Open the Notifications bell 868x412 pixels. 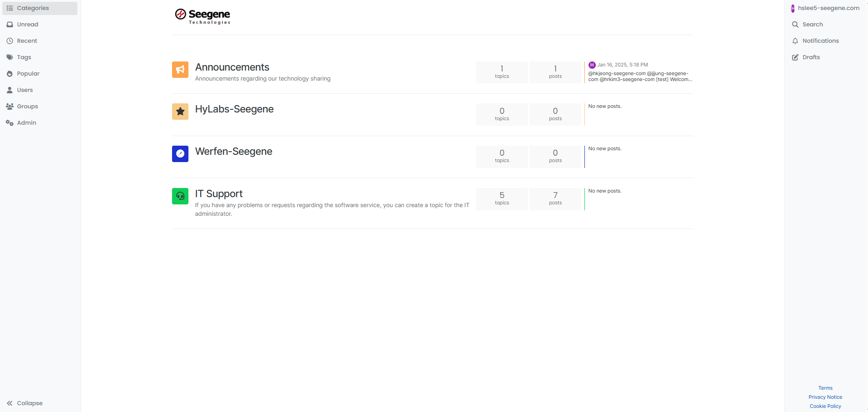click(x=820, y=41)
